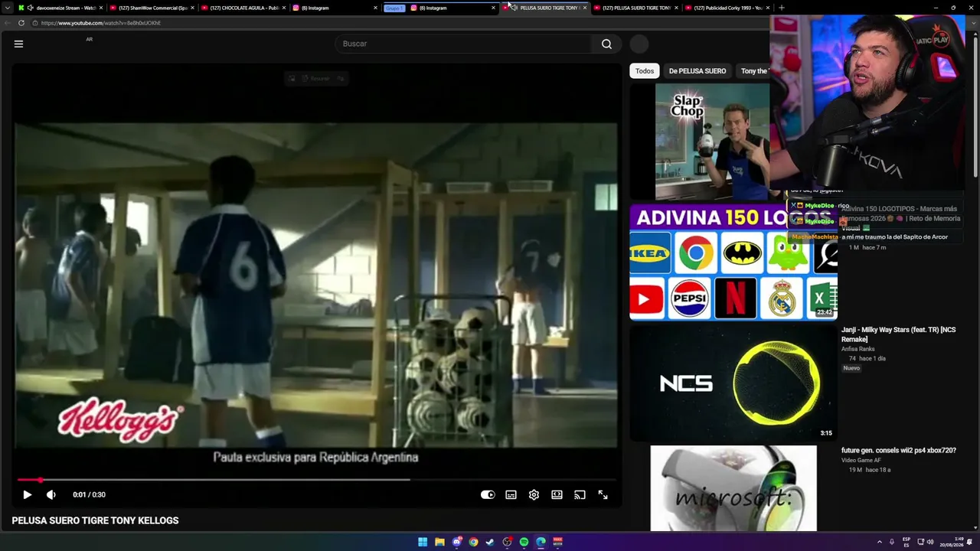This screenshot has width=980, height=551.
Task: Reload the page
Action: pos(21,23)
